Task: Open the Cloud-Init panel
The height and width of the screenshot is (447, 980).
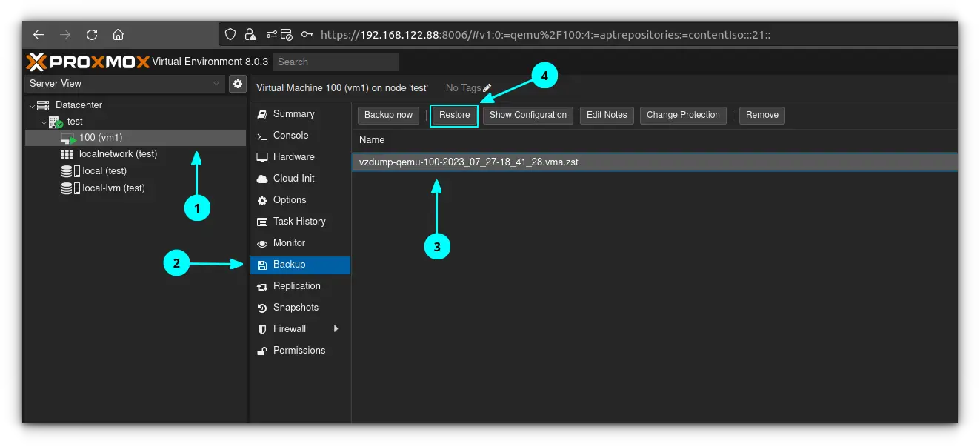Action: coord(300,179)
